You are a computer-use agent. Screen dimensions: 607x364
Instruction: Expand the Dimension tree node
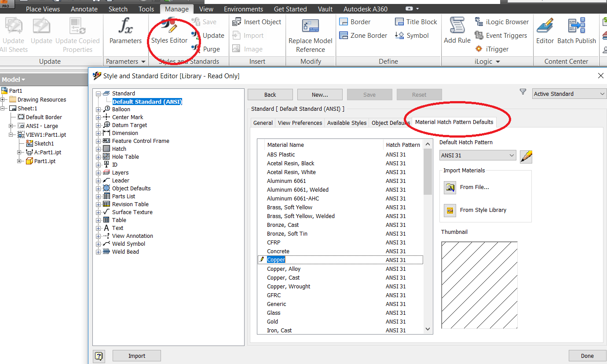pos(98,133)
